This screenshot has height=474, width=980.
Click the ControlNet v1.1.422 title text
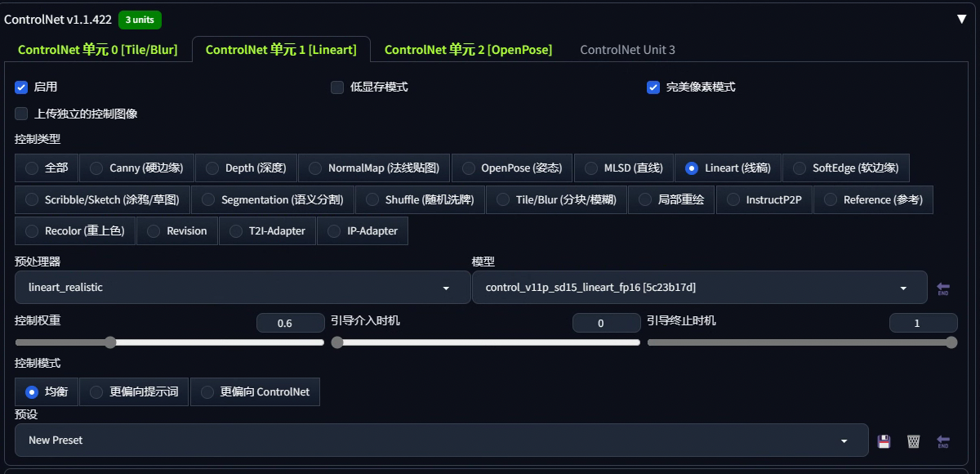click(58, 20)
